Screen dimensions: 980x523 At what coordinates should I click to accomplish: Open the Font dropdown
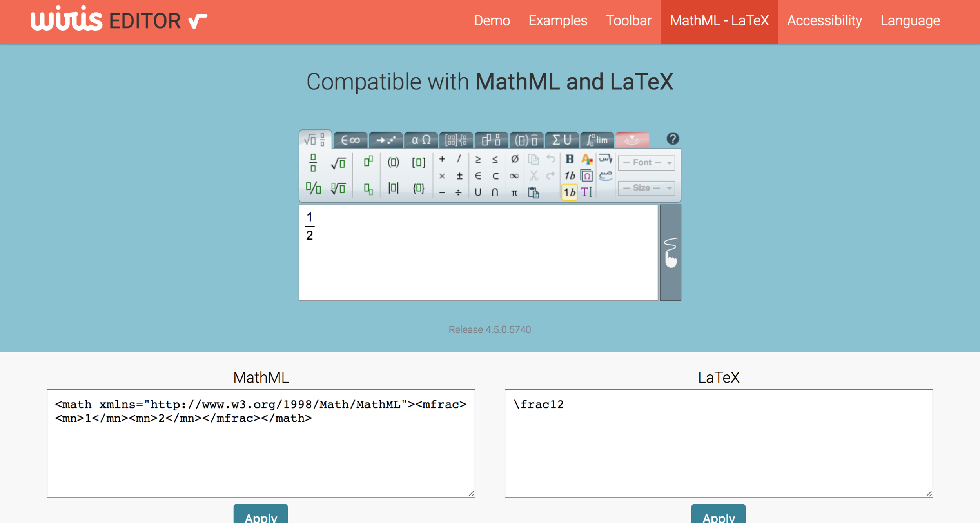(646, 163)
